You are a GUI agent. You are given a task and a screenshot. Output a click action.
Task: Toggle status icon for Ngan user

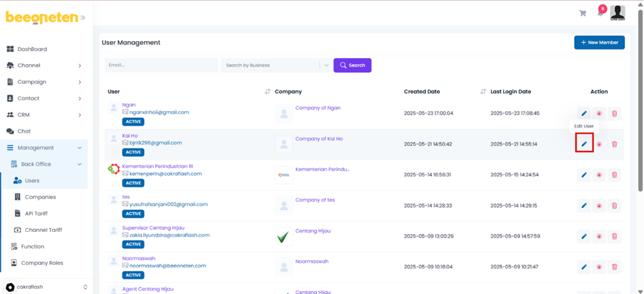(x=599, y=114)
